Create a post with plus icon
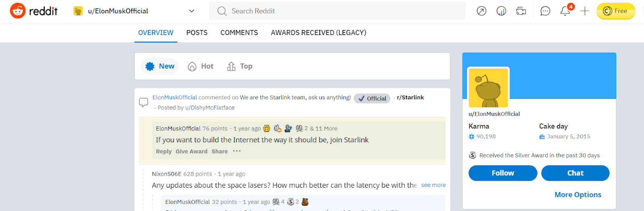This screenshot has height=211, width=644. point(585,11)
